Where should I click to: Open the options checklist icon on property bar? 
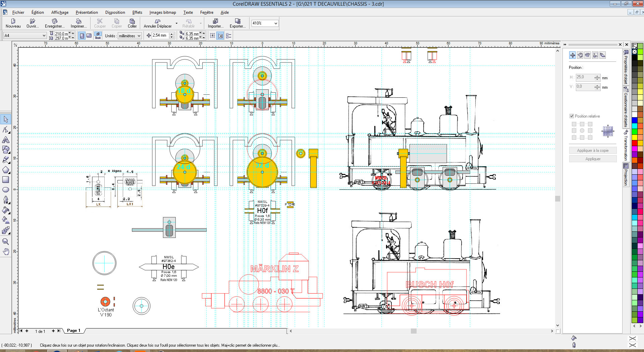pos(229,36)
